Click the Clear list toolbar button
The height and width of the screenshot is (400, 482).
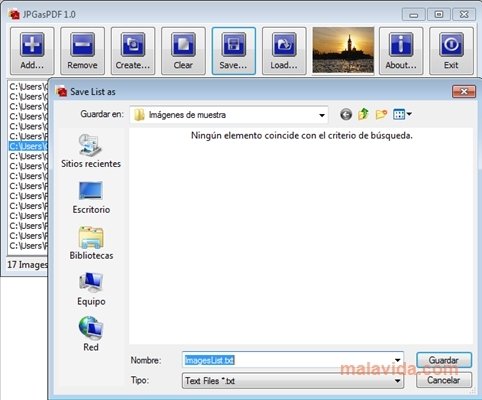coord(183,51)
